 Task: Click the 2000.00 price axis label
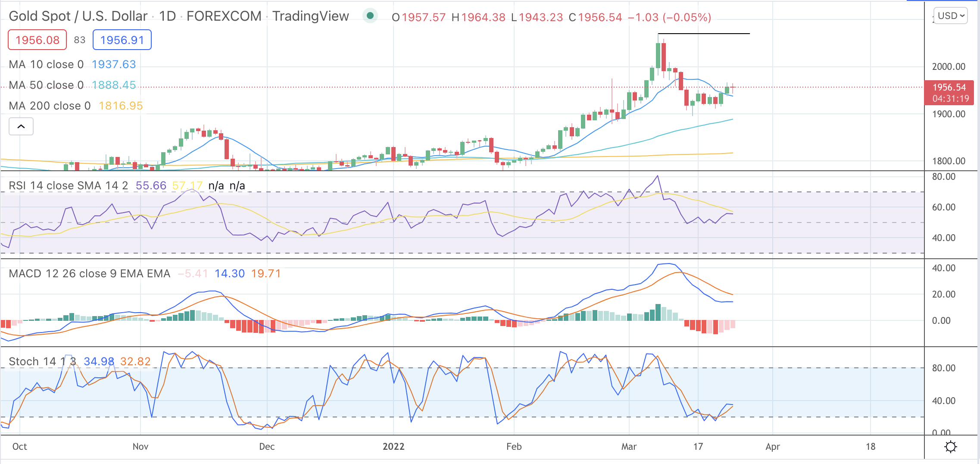tap(949, 66)
